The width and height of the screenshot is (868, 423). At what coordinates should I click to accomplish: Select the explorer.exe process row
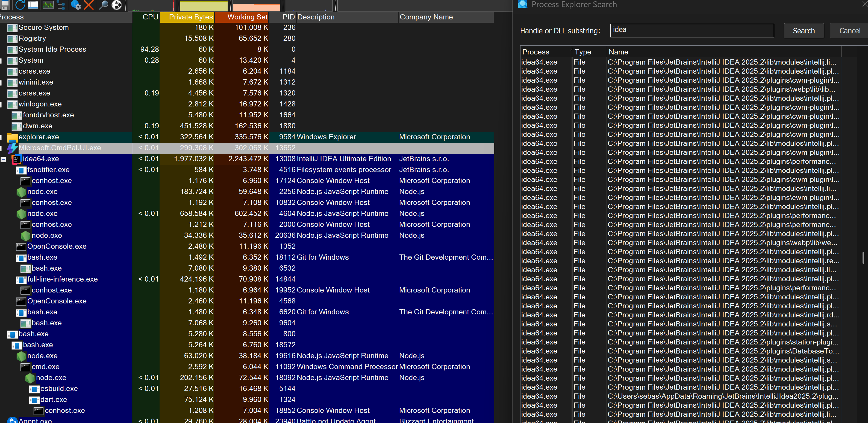(x=39, y=137)
